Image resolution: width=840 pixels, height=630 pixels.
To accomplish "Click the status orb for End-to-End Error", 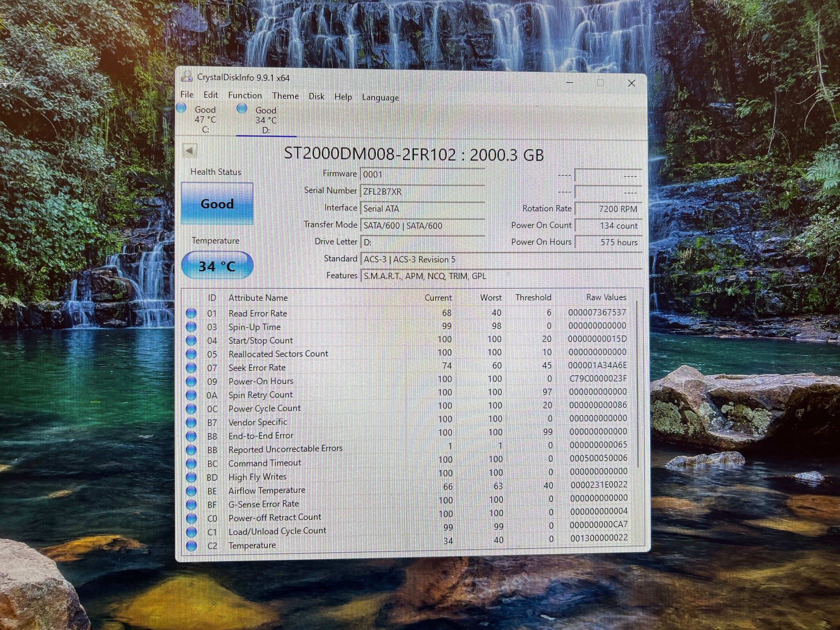I will pos(191,436).
